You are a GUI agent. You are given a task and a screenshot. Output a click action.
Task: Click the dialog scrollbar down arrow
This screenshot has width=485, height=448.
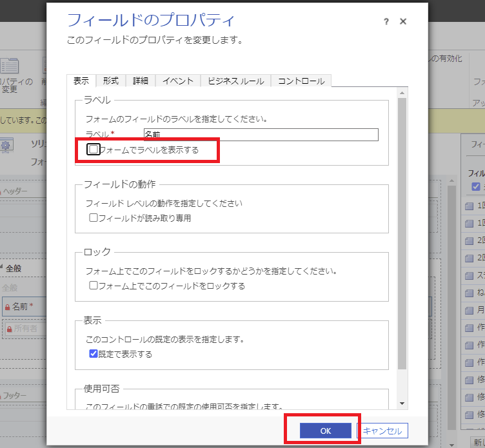[402, 403]
